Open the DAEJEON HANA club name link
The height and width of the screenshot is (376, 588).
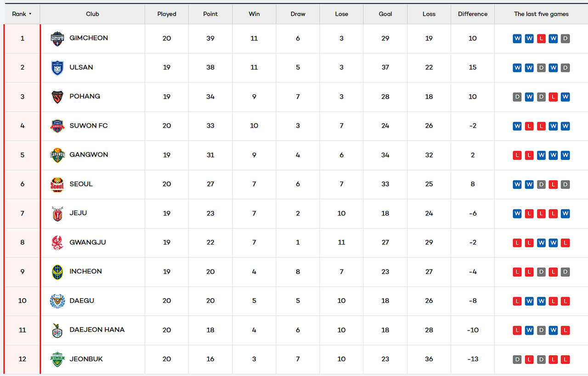click(x=97, y=330)
